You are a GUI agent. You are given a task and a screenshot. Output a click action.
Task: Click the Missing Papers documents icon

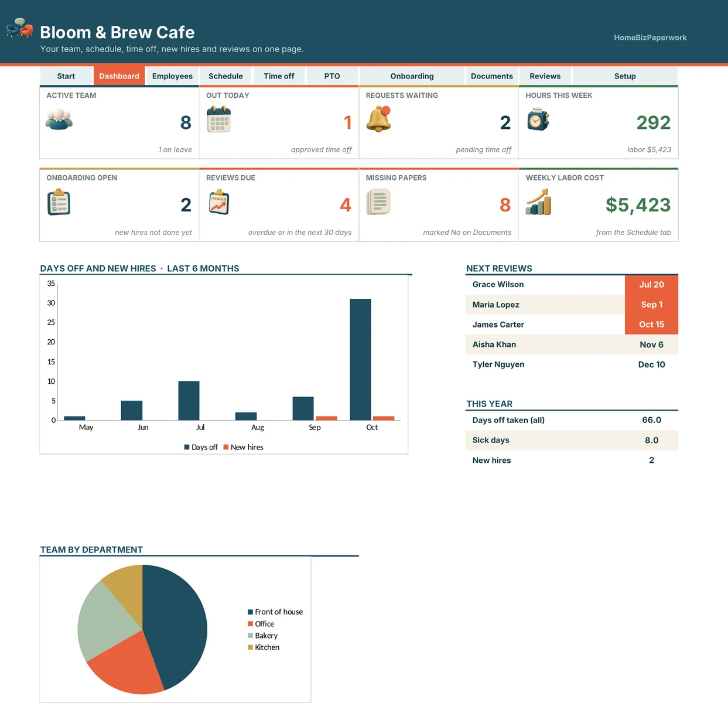378,202
